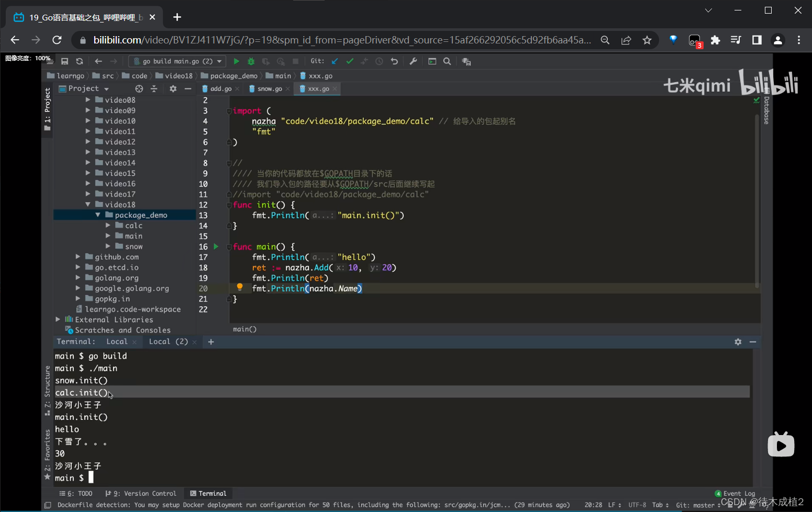Click the Run Anything terminal-window icon
The height and width of the screenshot is (512, 812).
coord(432,61)
